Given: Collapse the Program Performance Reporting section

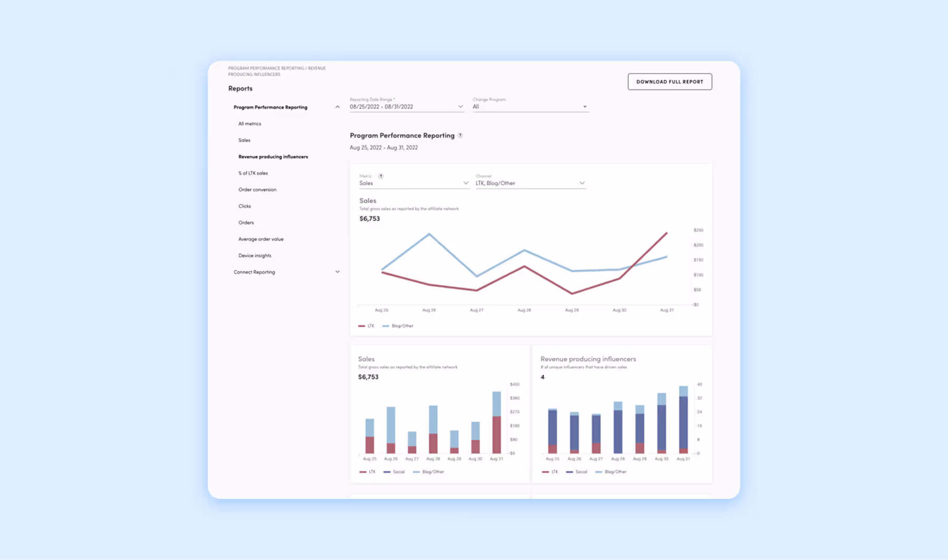Looking at the screenshot, I should 338,106.
